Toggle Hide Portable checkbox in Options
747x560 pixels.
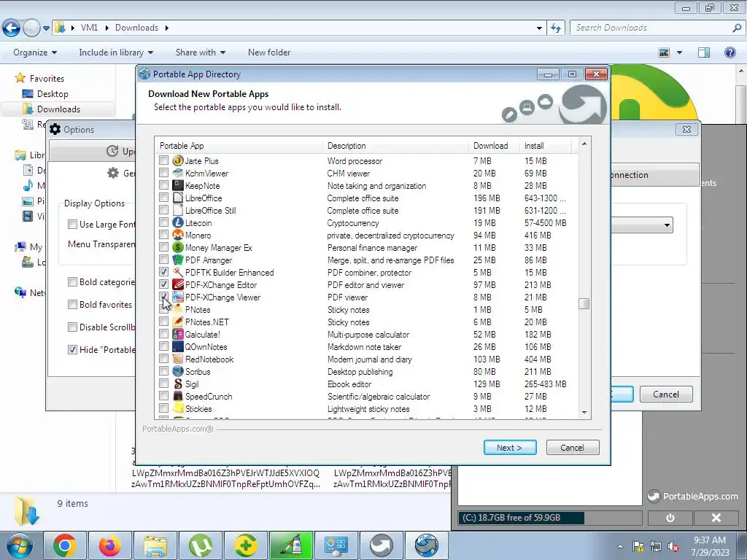point(72,350)
